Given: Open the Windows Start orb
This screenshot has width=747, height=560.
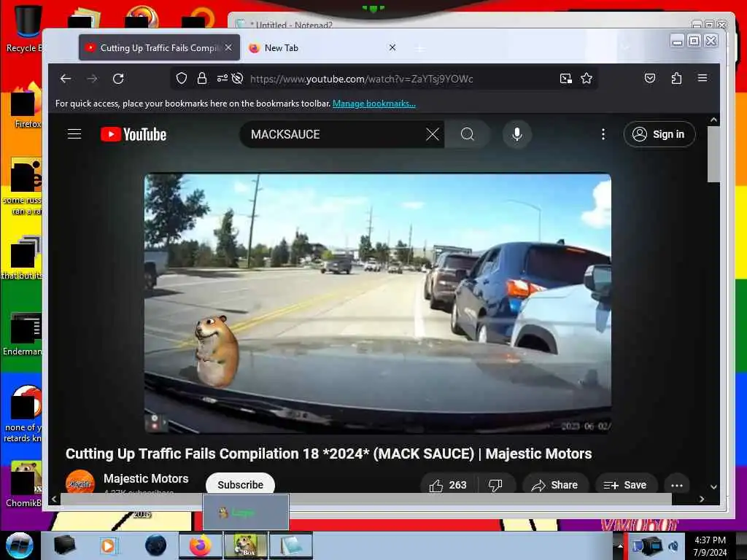Looking at the screenshot, I should click(x=19, y=545).
